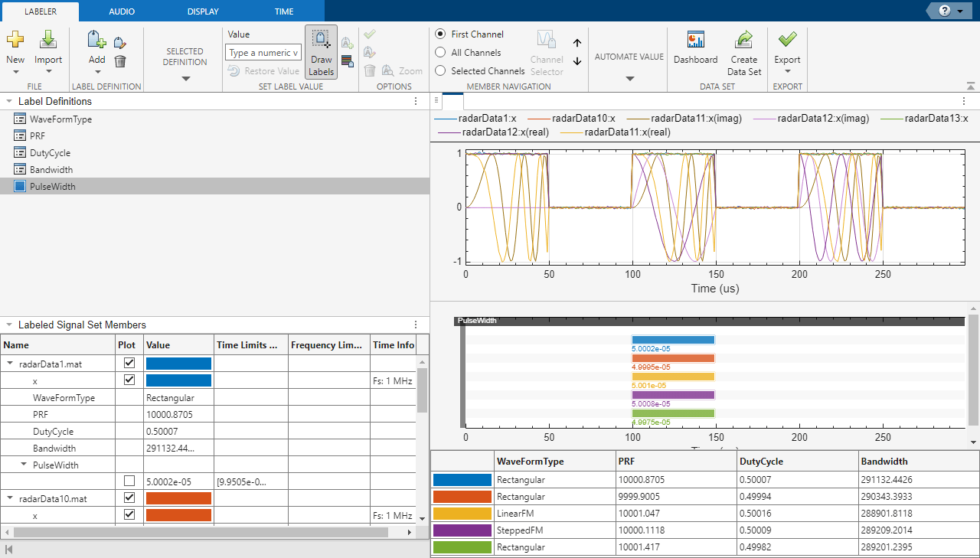
Task: Click the Name column header
Action: pos(58,345)
